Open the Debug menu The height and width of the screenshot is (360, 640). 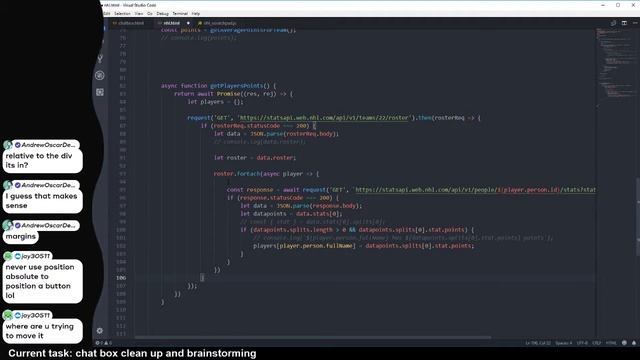pyautogui.click(x=162, y=13)
